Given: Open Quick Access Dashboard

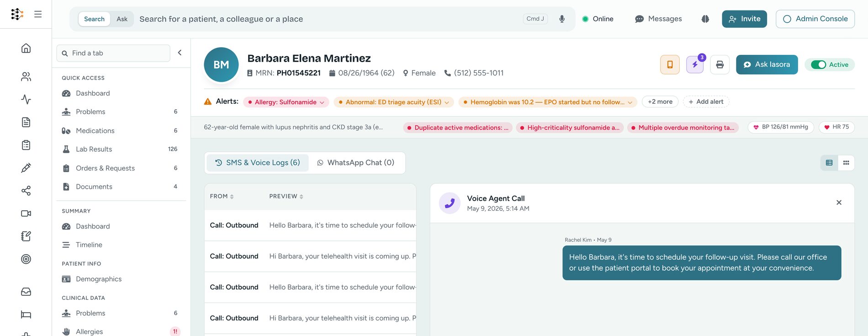Looking at the screenshot, I should pos(121,93).
